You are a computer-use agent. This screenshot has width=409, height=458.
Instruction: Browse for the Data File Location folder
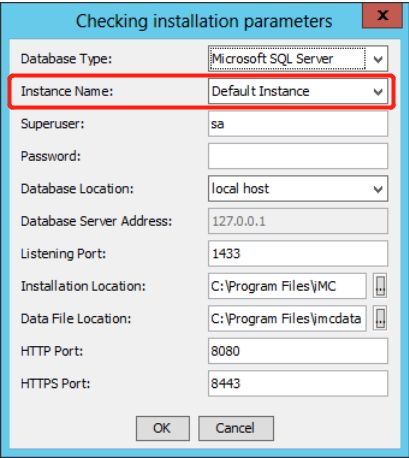[x=380, y=318]
